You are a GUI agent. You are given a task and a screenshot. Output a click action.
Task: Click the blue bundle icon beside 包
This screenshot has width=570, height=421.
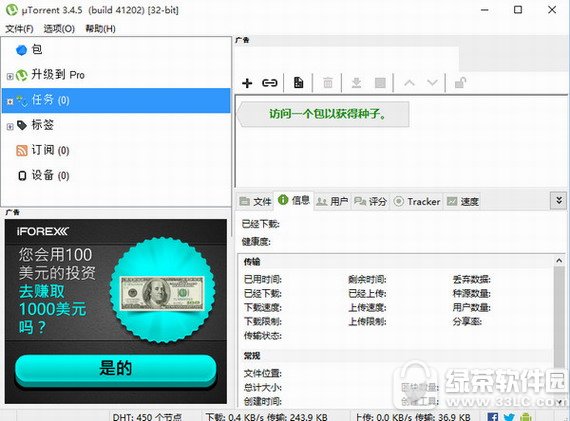pyautogui.click(x=21, y=50)
